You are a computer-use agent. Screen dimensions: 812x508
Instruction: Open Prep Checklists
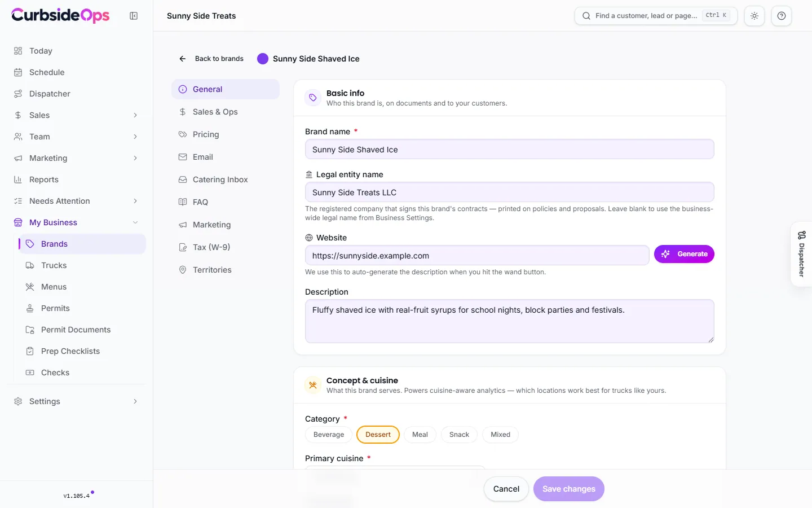pyautogui.click(x=82, y=351)
